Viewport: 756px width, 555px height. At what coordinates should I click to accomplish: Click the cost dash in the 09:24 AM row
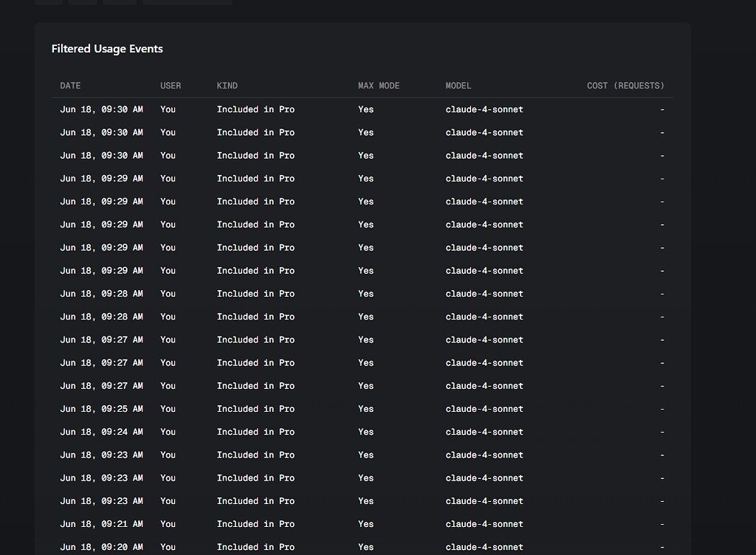662,432
